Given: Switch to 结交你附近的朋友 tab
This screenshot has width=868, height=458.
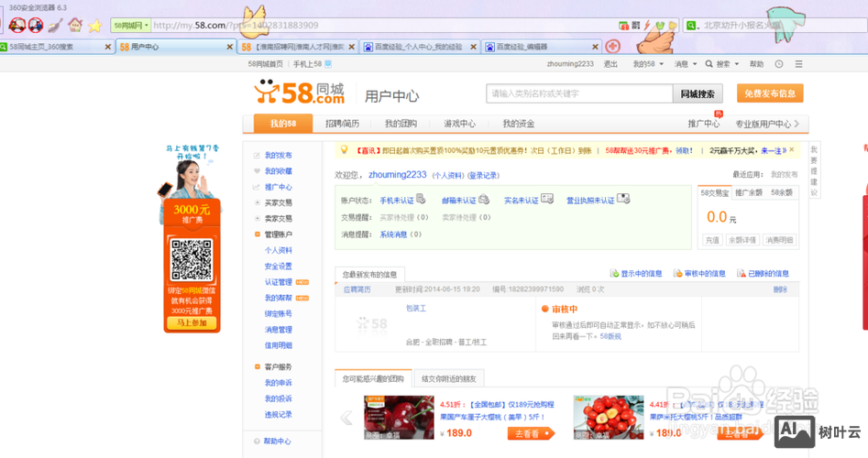Looking at the screenshot, I should [x=449, y=379].
